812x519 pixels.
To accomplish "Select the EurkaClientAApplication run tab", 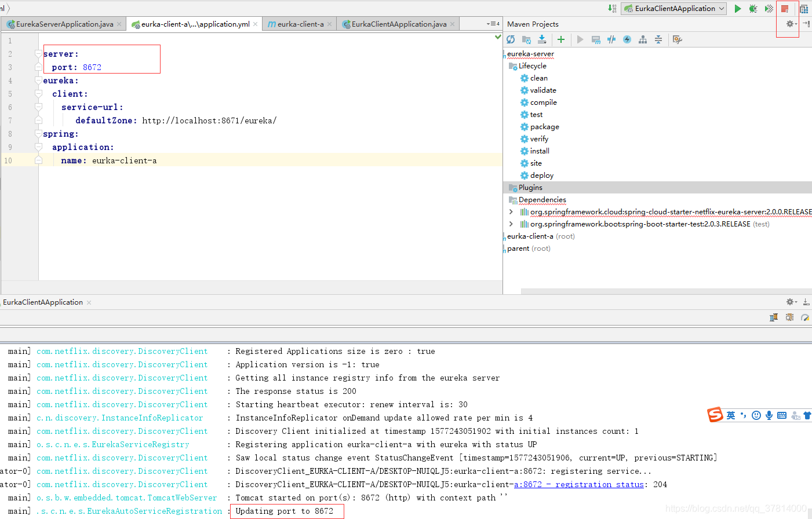I will point(43,302).
